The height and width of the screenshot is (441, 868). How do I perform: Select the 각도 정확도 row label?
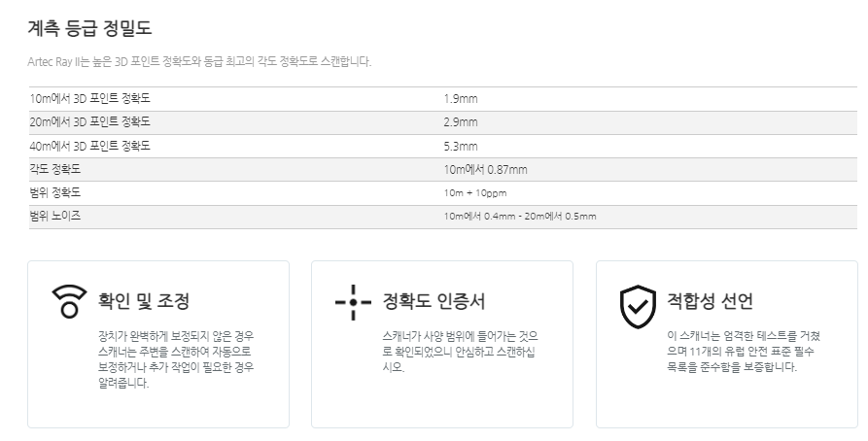click(54, 169)
